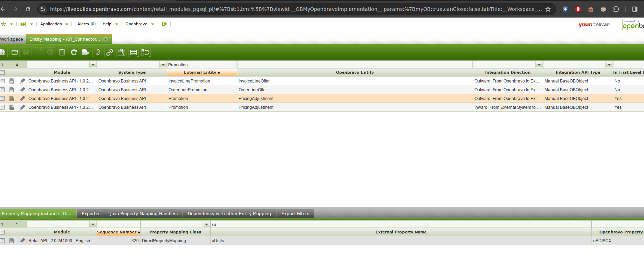
Task: Open browser extensions puzzle icon
Action: [616, 9]
